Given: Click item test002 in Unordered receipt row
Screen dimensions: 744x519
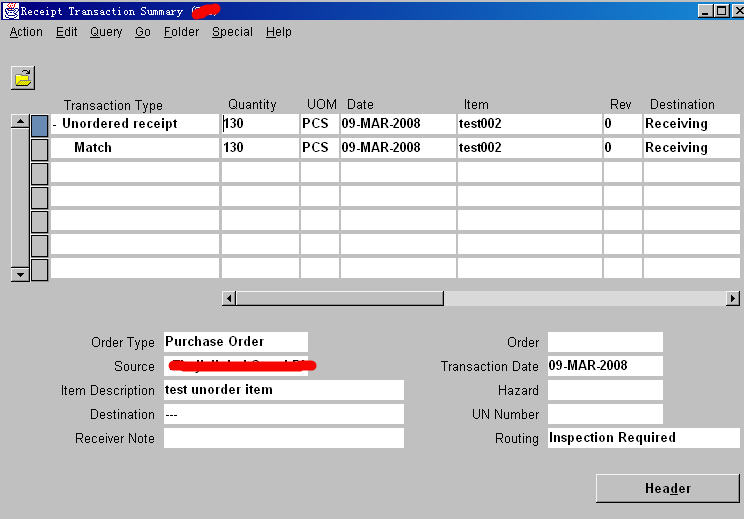Looking at the screenshot, I should pos(530,124).
